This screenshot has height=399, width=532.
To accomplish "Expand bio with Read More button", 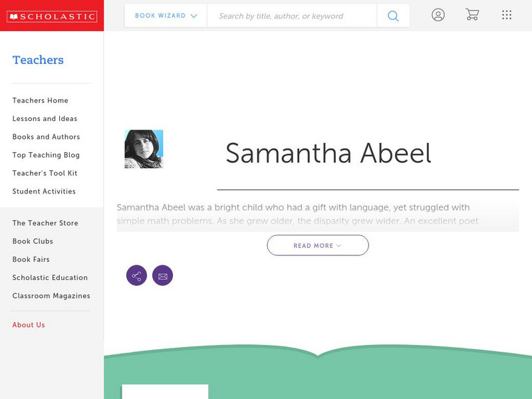I will coord(318,245).
